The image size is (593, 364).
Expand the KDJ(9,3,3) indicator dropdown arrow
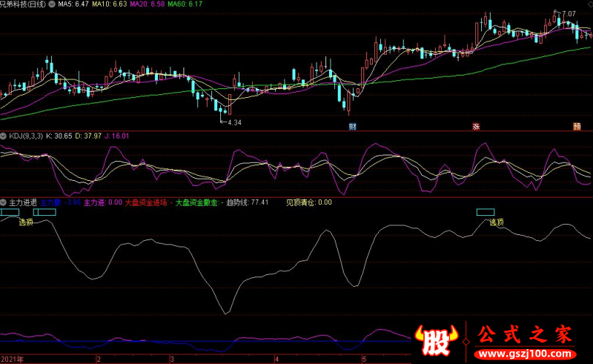coord(4,136)
